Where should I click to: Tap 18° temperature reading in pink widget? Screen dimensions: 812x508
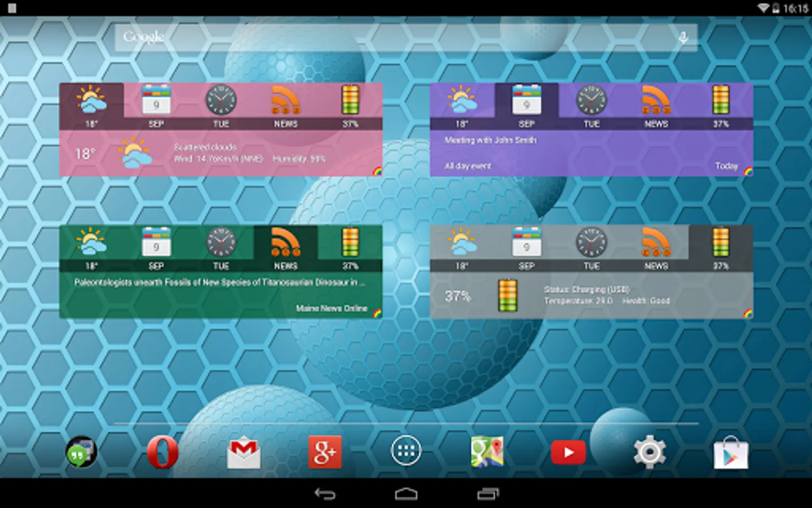[x=86, y=154]
